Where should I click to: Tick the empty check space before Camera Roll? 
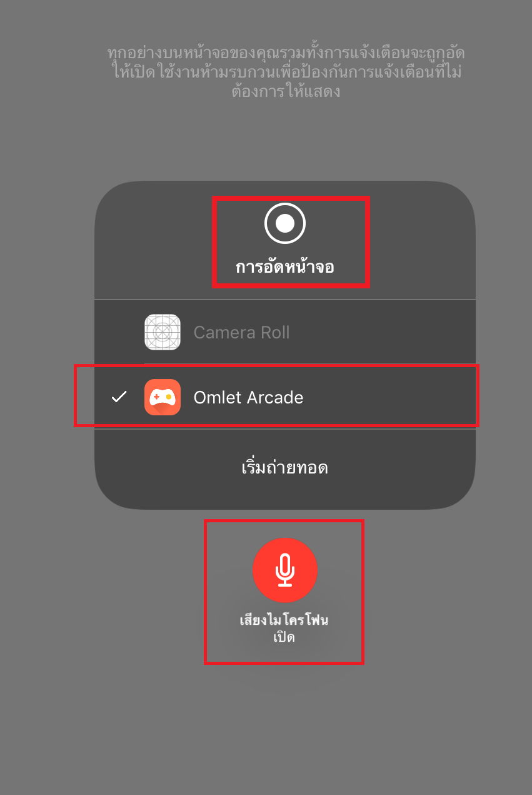pyautogui.click(x=119, y=332)
